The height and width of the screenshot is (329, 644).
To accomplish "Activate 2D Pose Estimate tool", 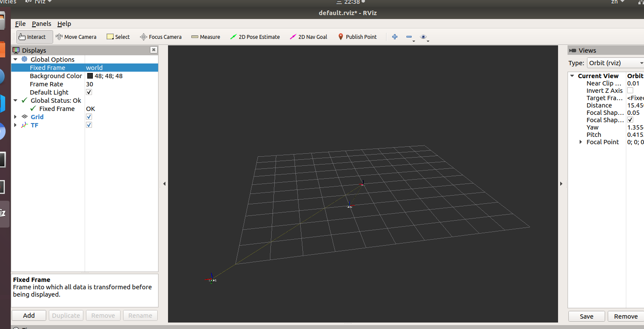I will tap(255, 37).
